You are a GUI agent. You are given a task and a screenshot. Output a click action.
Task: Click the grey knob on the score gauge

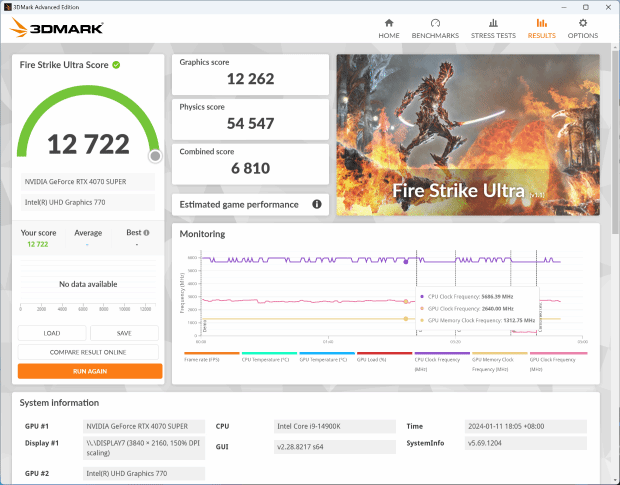tap(155, 156)
